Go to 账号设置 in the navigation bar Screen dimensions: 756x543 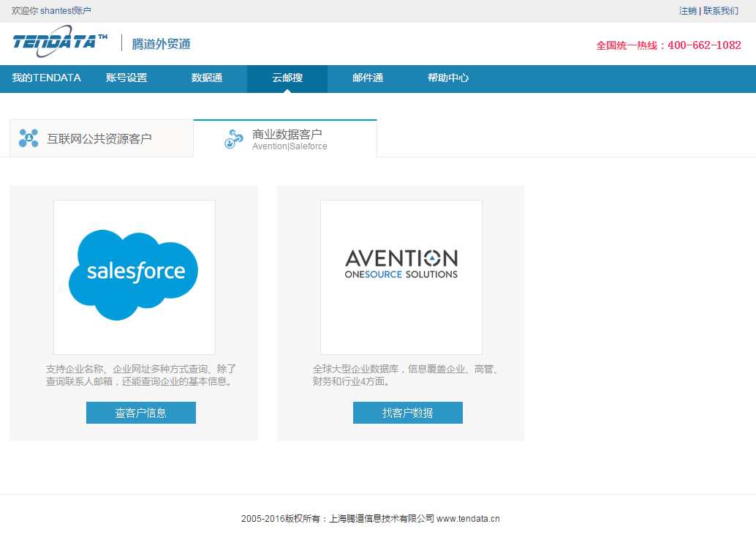point(126,78)
